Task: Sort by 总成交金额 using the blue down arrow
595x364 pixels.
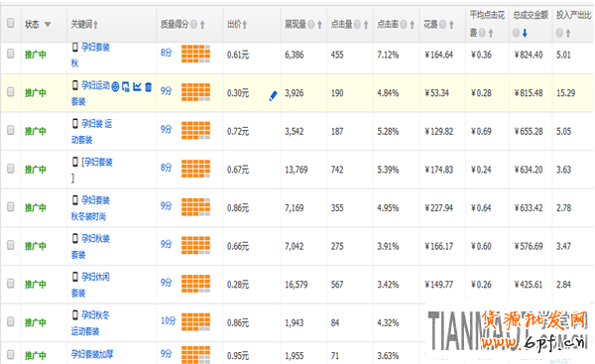Action: pos(525,34)
